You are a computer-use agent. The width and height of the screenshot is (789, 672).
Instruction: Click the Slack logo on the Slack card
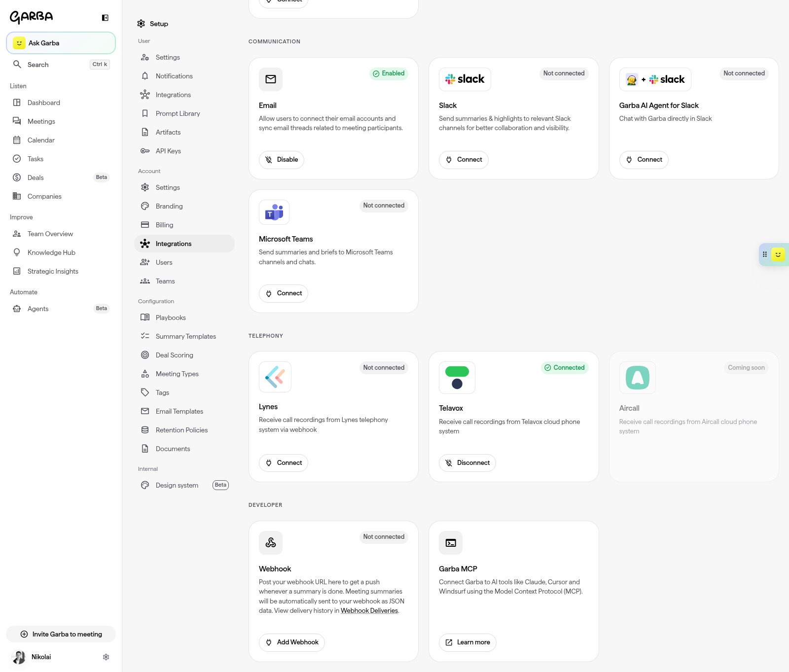(465, 79)
